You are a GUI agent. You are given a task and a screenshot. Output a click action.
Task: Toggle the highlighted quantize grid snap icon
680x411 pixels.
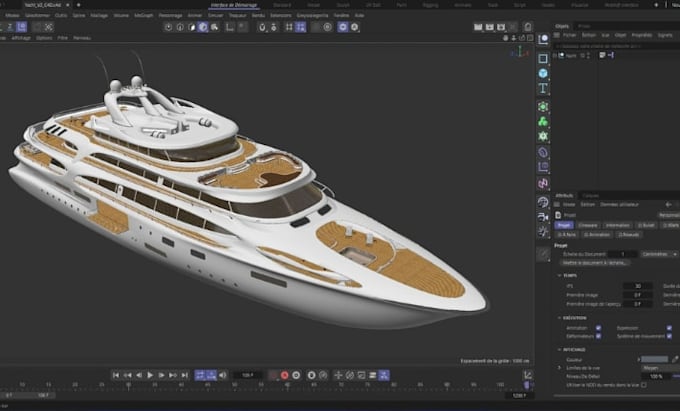tap(301, 27)
